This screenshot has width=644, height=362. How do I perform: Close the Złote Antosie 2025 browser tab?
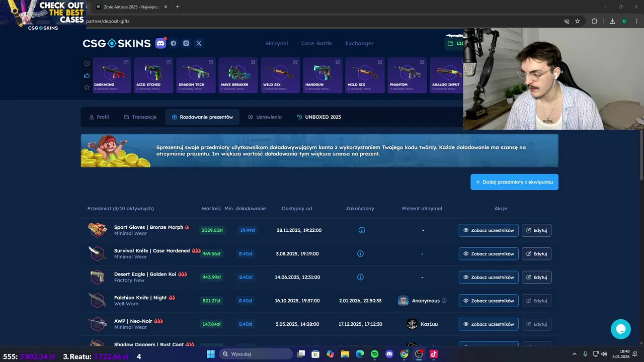[x=166, y=7]
